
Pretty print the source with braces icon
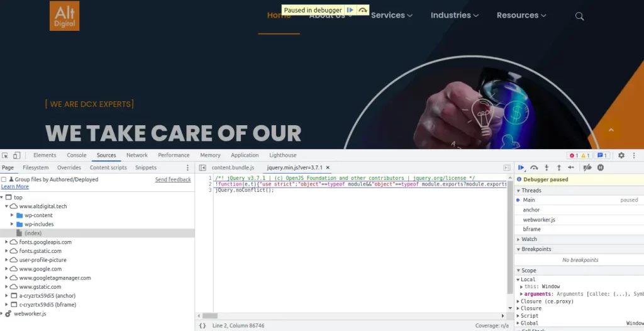[x=203, y=326]
